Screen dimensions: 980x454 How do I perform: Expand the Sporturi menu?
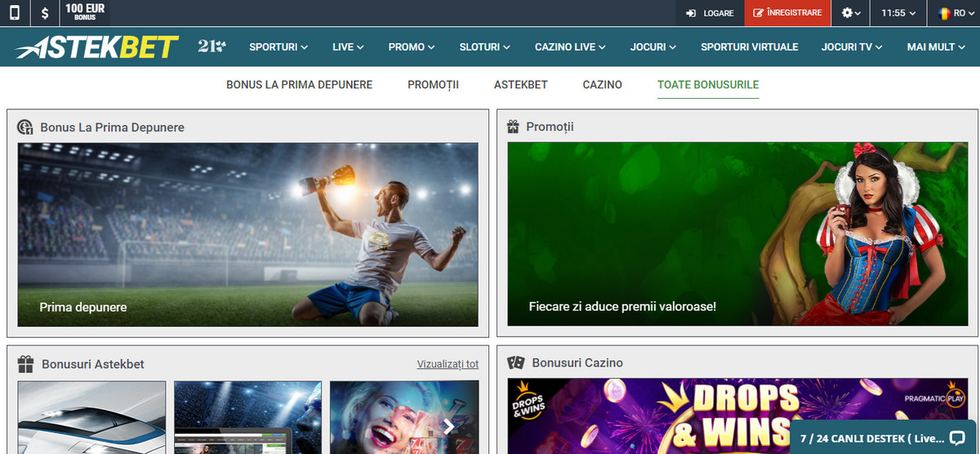click(278, 47)
